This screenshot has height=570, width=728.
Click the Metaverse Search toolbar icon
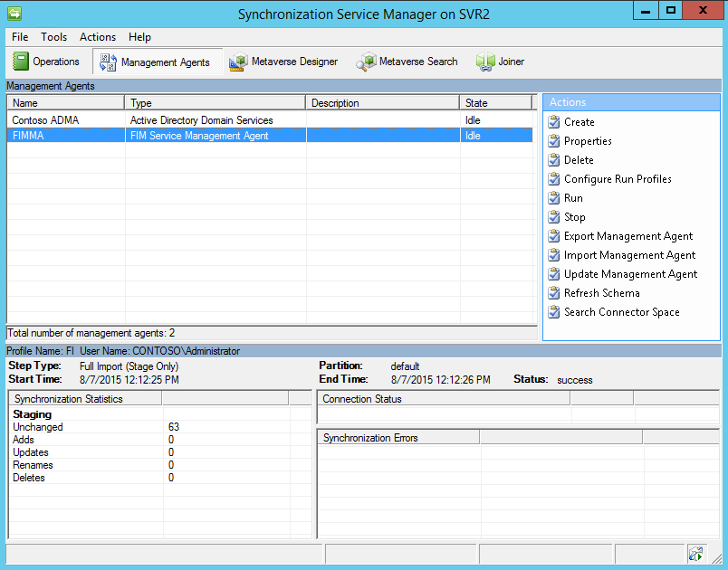(366, 62)
